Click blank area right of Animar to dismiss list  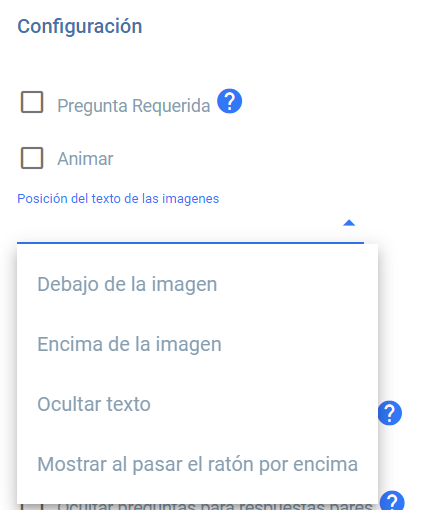click(267, 159)
